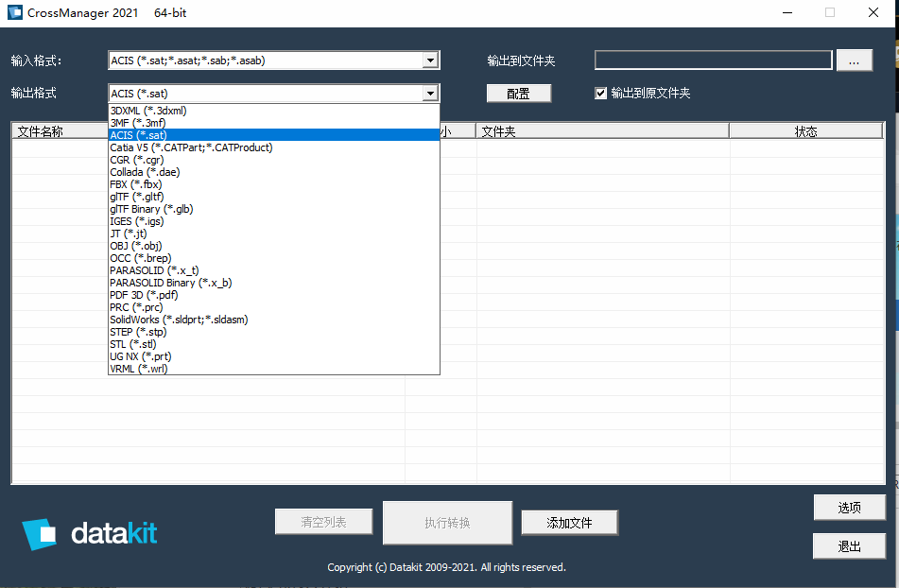Choose UG NX (*.prt) output format
Viewport: 899px width, 588px height.
(x=274, y=357)
